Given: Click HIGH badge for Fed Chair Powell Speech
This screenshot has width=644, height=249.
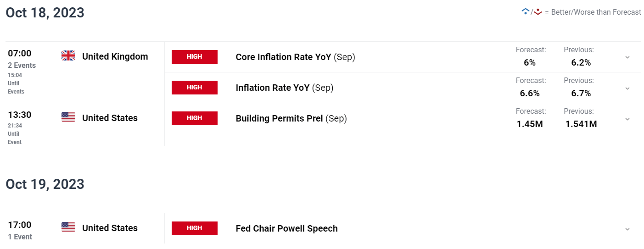Looking at the screenshot, I should click(x=195, y=228).
